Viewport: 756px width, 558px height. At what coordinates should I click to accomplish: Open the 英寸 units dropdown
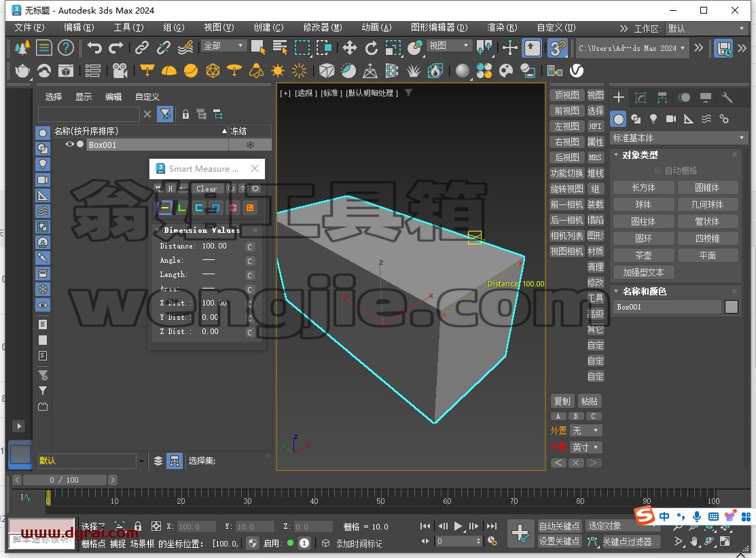click(x=586, y=447)
